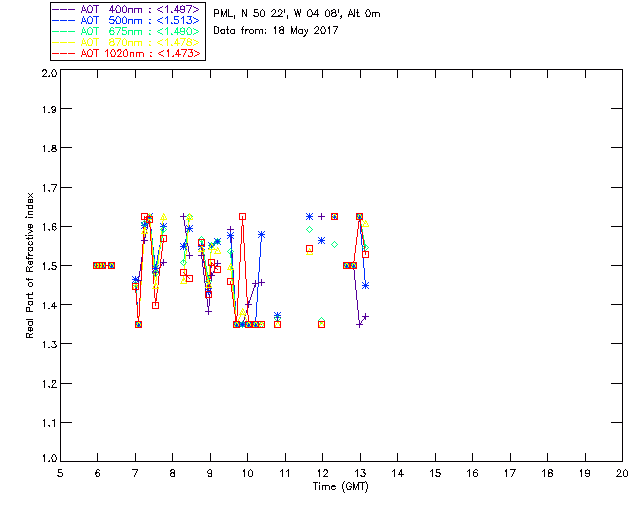Click the 1.3 y-axis tick label

click(49, 344)
